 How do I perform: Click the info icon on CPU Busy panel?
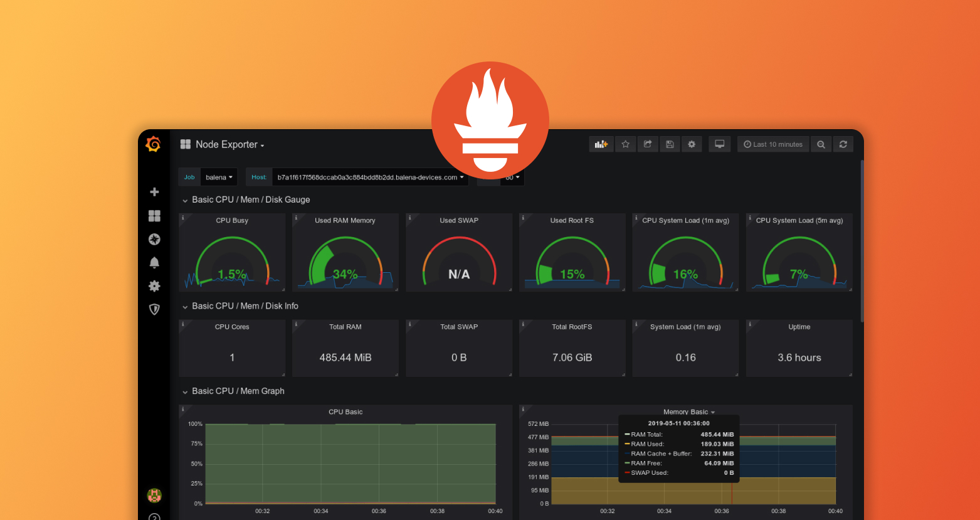click(183, 218)
